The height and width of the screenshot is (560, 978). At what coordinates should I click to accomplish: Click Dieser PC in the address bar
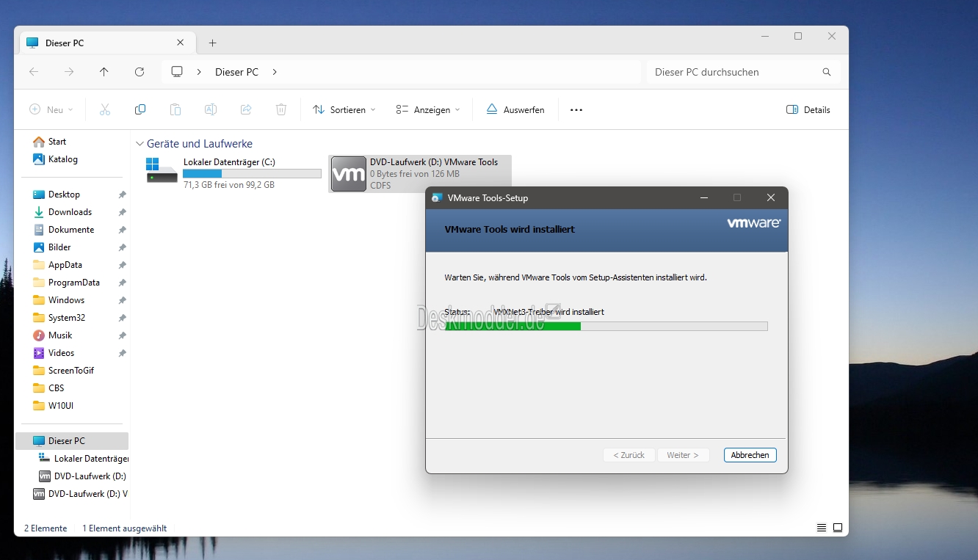pos(236,72)
